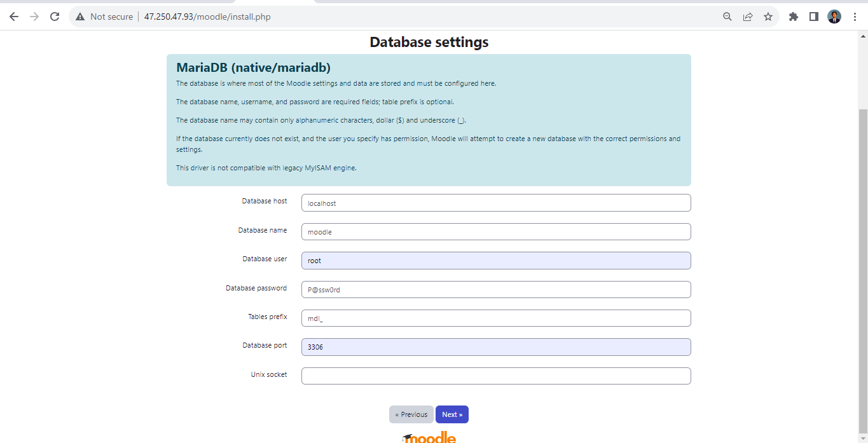Click the Database password field

point(496,289)
